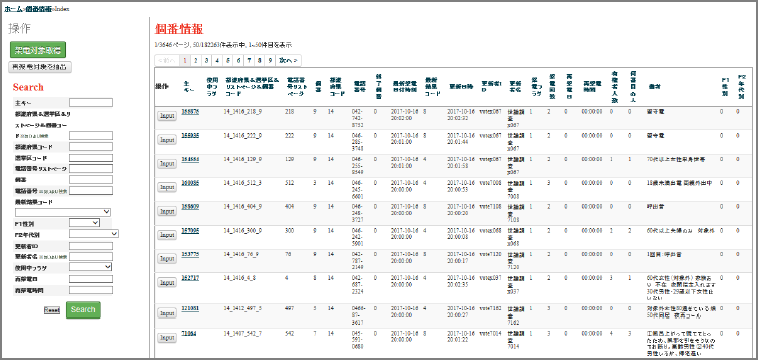758x360 pixels.
Task: Click Input button for row 14_3416_218_9
Action: click(167, 116)
